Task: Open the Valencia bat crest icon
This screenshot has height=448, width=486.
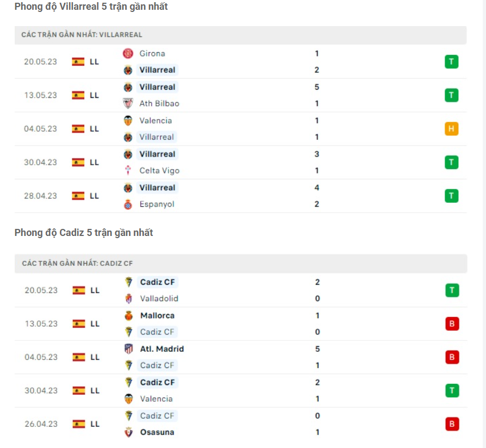Action: pyautogui.click(x=128, y=121)
